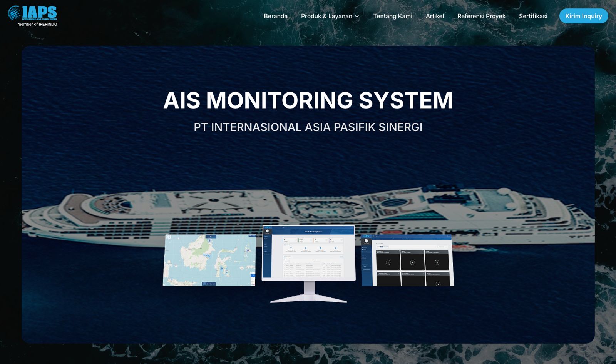Click the map screenshot thumbnail of Indonesia
616x364 pixels.
[209, 260]
